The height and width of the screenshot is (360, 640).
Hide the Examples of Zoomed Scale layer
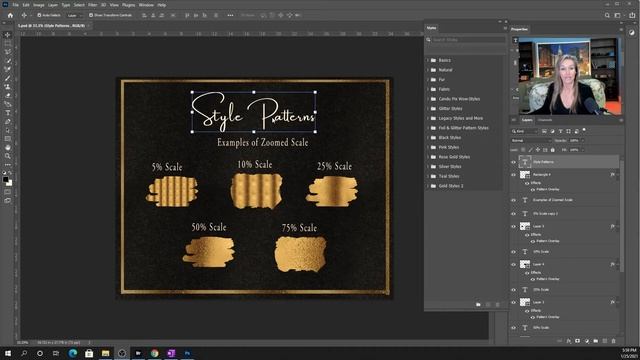pyautogui.click(x=513, y=200)
